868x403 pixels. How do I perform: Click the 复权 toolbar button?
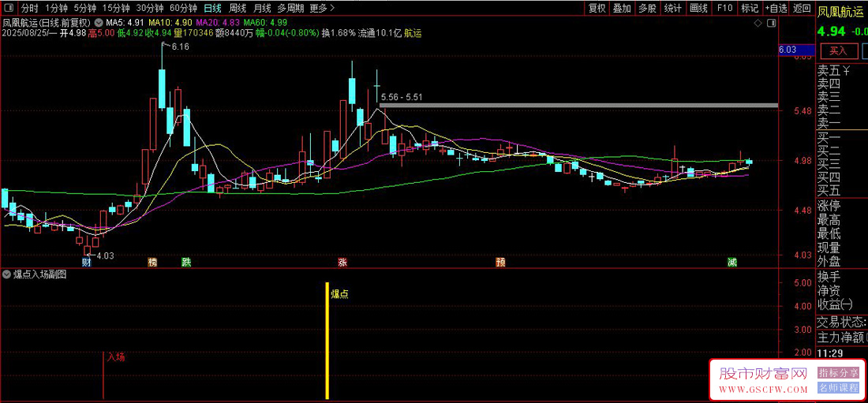point(597,9)
